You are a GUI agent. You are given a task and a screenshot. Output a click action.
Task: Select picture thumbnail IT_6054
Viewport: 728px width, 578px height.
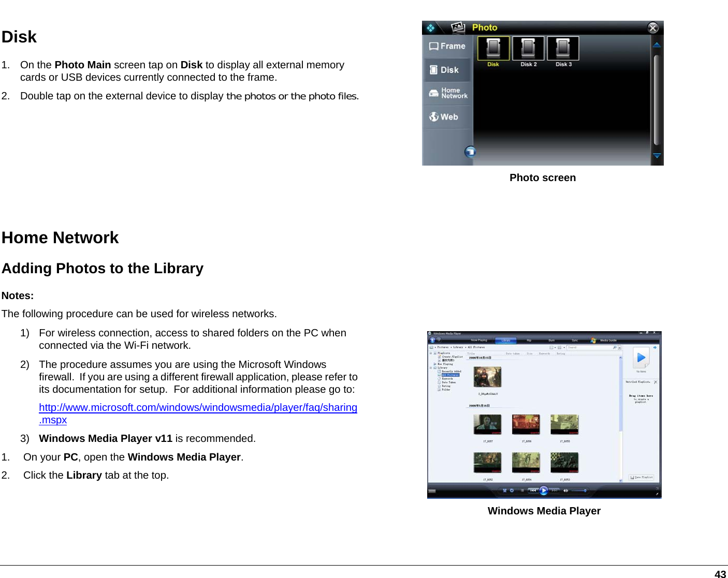(526, 462)
